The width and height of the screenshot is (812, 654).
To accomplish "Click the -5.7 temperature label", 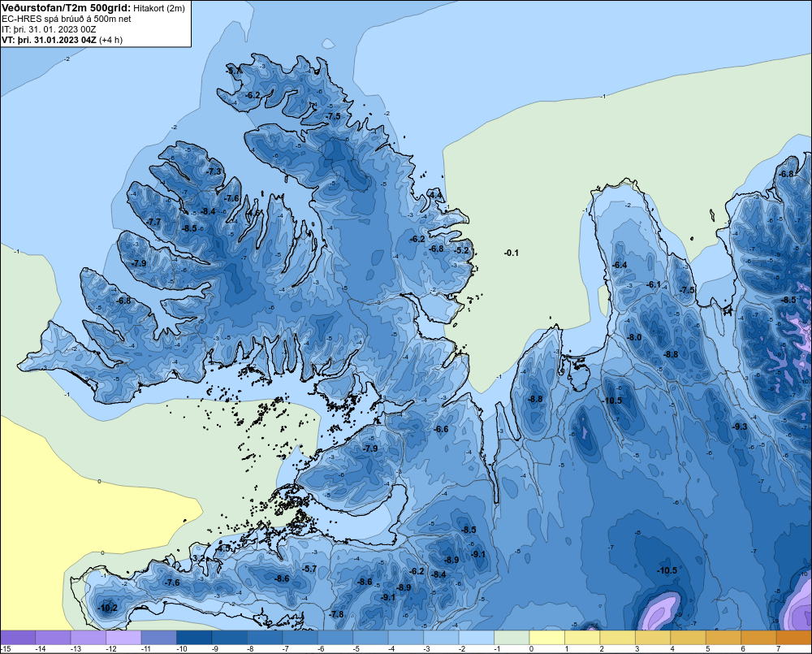I will click(x=309, y=569).
